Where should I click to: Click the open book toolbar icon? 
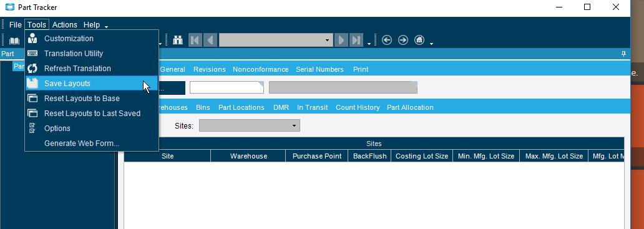[x=14, y=41]
